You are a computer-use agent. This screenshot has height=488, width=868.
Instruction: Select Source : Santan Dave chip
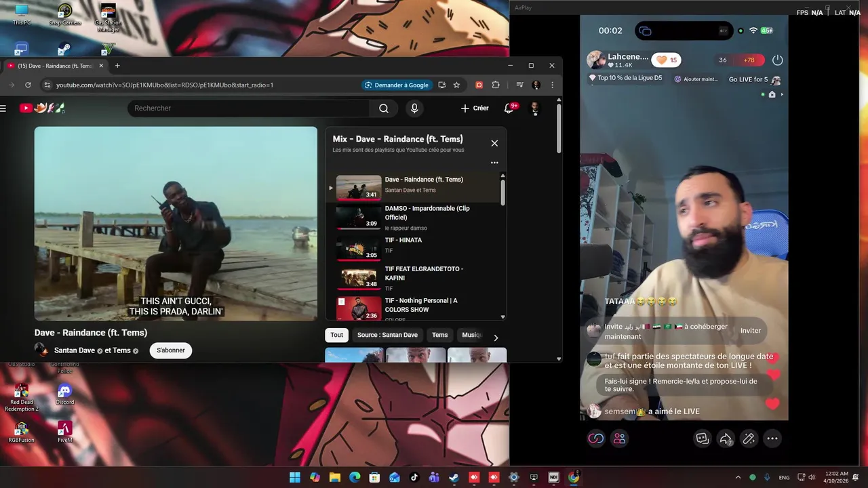pos(387,335)
